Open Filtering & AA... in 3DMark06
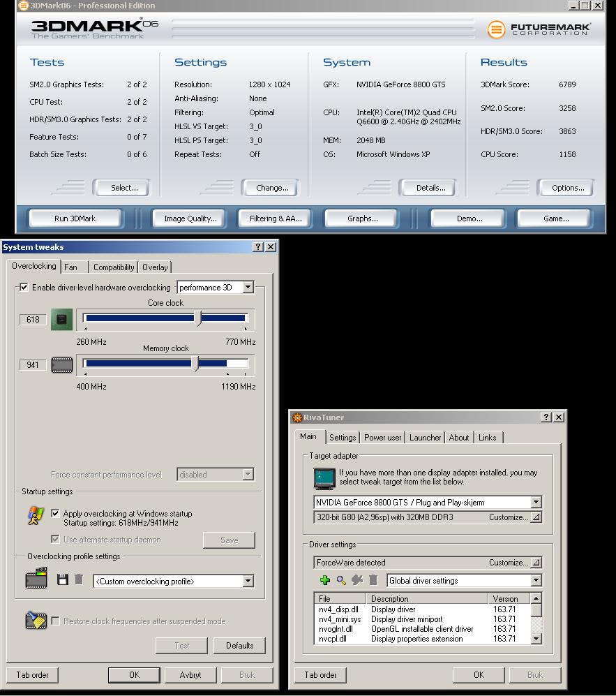This screenshot has width=616, height=696. [275, 219]
